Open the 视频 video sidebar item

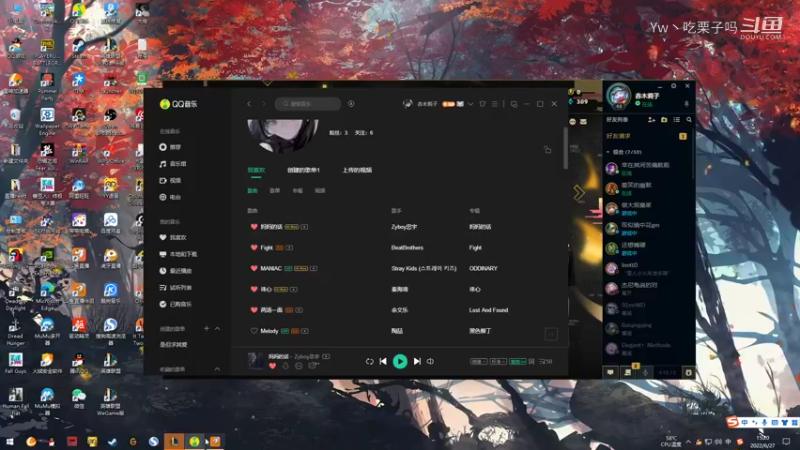170,181
